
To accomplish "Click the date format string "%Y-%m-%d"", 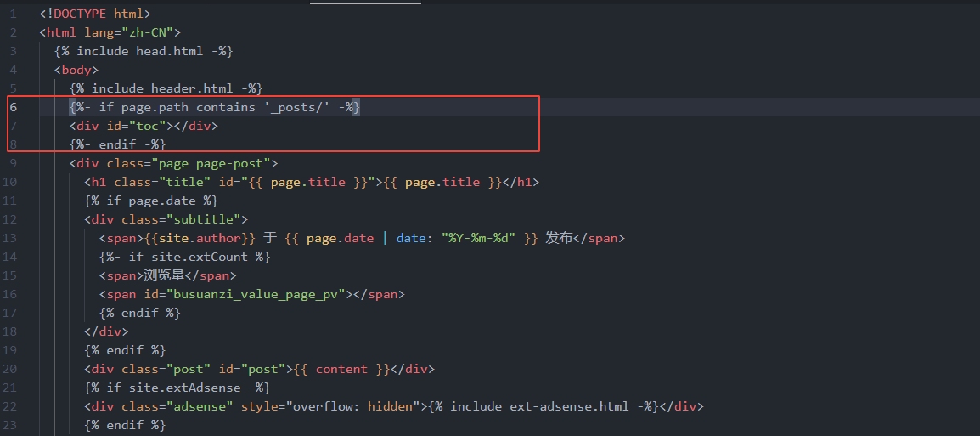I will pos(479,239).
